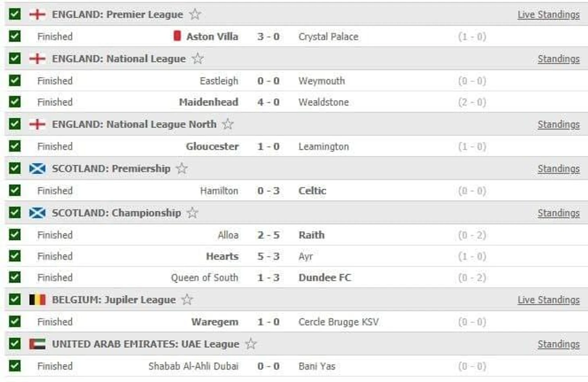Toggle the Belgium Jupiler League checkbox
The image size is (588, 382).
pyautogui.click(x=15, y=299)
